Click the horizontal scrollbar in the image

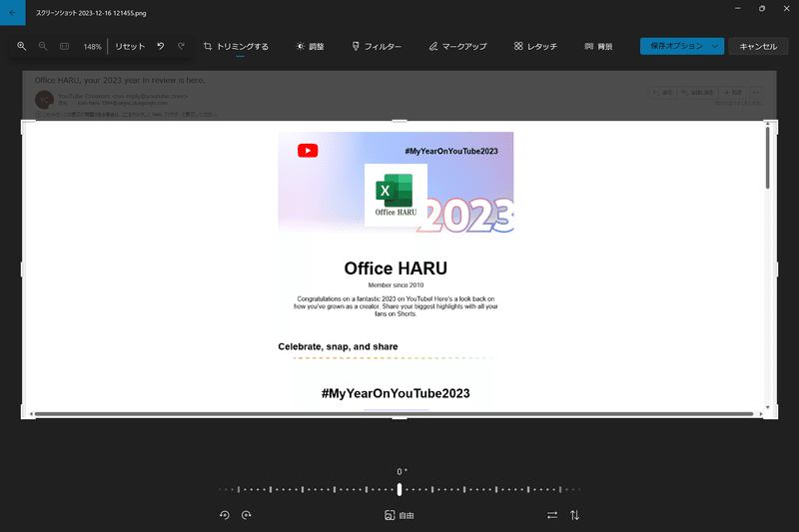point(394,414)
